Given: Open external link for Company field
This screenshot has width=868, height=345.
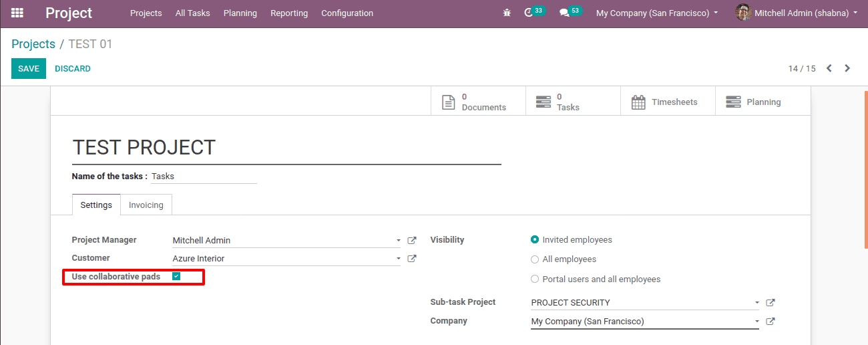Looking at the screenshot, I should pos(771,321).
